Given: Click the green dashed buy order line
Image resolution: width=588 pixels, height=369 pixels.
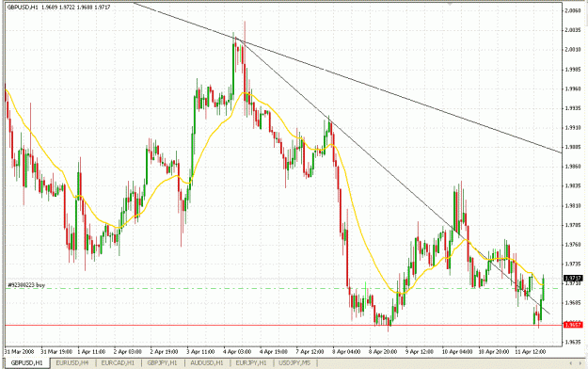Looking at the screenshot, I should (283, 289).
